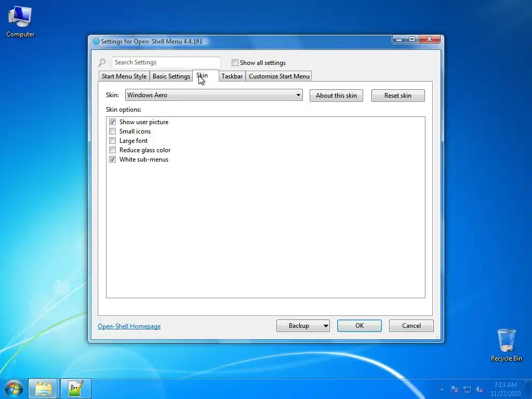The image size is (532, 399).
Task: Enable Large font option
Action: [112, 140]
